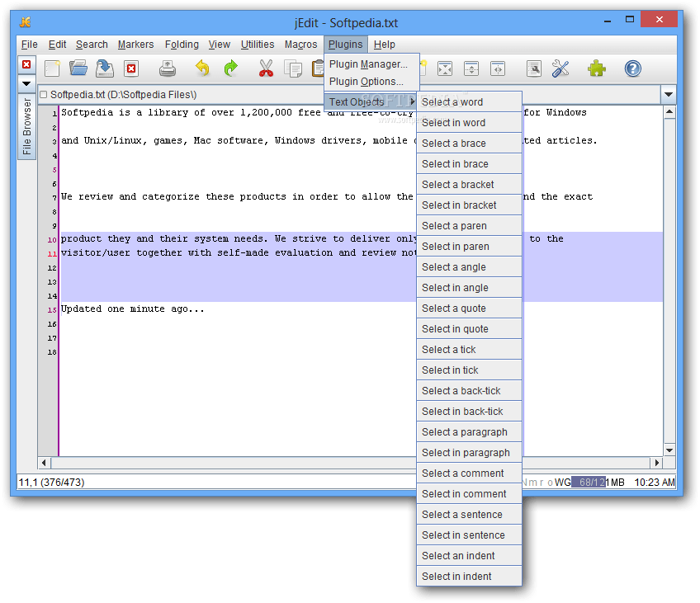700x603 pixels.
Task: Choose Select in comment
Action: pos(469,494)
